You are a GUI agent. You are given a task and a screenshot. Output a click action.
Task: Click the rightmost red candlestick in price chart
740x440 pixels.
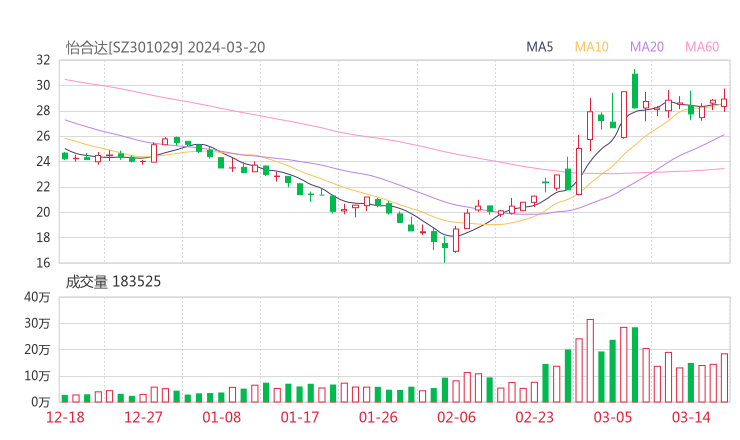pos(724,102)
